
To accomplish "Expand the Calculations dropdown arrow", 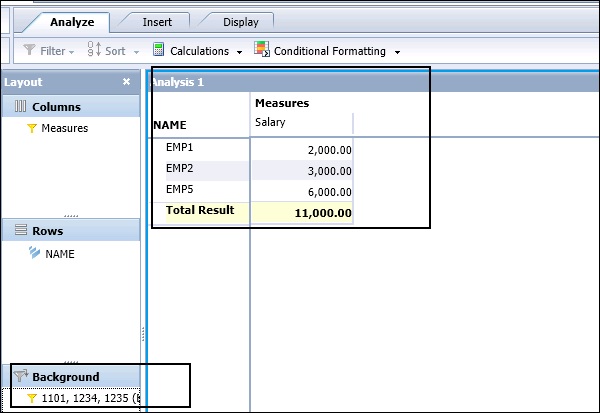I will click(x=240, y=52).
